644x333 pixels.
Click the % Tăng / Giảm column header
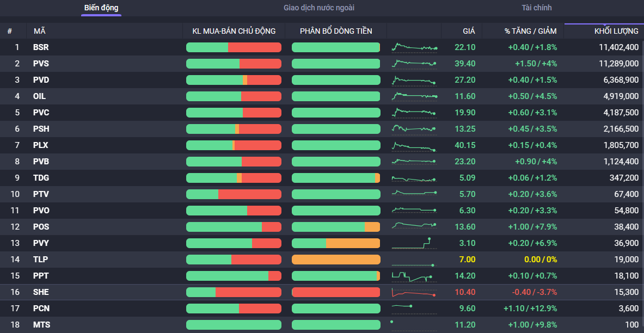click(530, 31)
